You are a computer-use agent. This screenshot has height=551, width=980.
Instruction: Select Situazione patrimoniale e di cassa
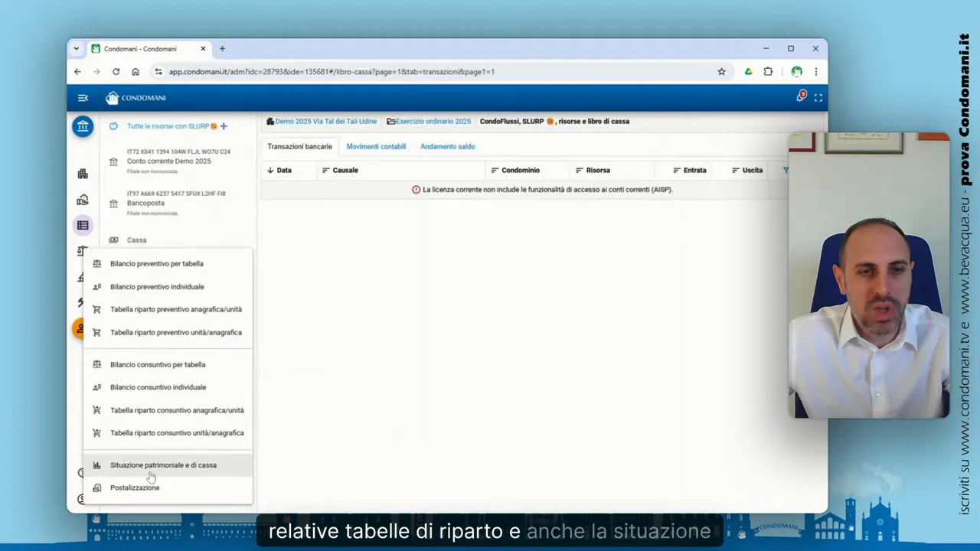pos(163,465)
